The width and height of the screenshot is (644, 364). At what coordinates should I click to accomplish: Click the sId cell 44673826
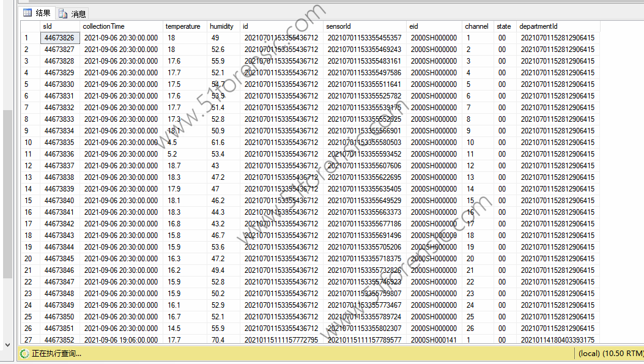[59, 38]
